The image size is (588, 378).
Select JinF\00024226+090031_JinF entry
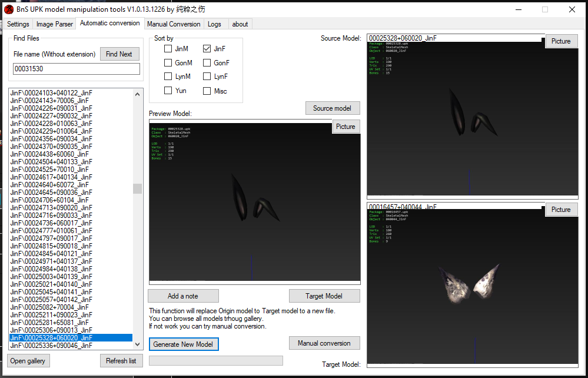(71, 108)
